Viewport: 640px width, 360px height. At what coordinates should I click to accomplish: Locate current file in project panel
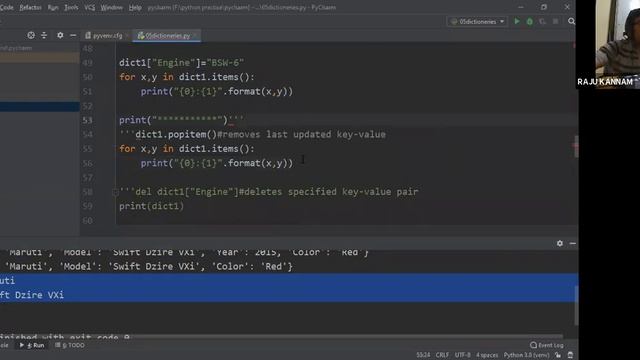31,36
